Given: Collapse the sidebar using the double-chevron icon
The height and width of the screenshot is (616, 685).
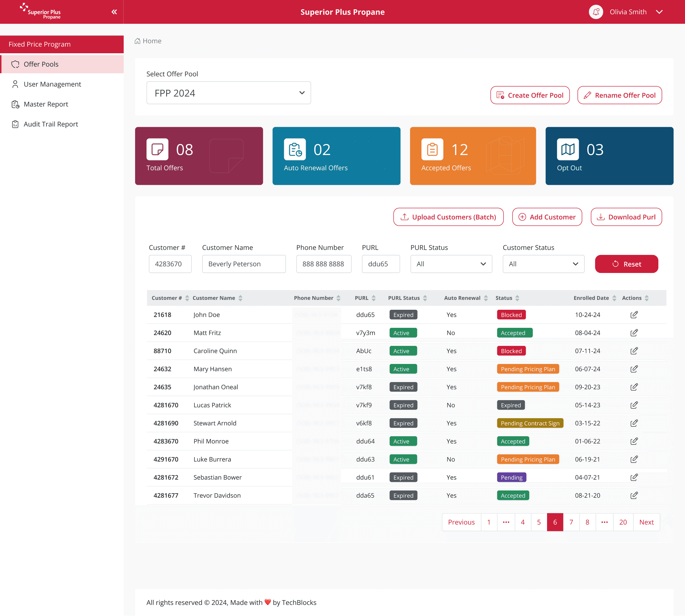Looking at the screenshot, I should [114, 11].
